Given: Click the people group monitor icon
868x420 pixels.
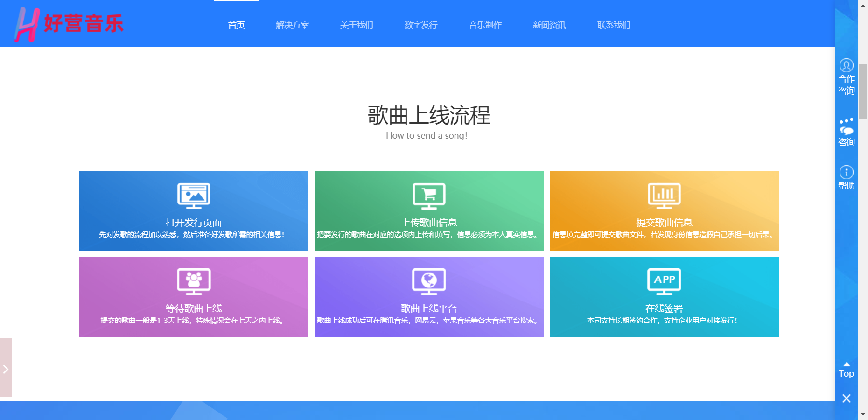Looking at the screenshot, I should [x=194, y=281].
